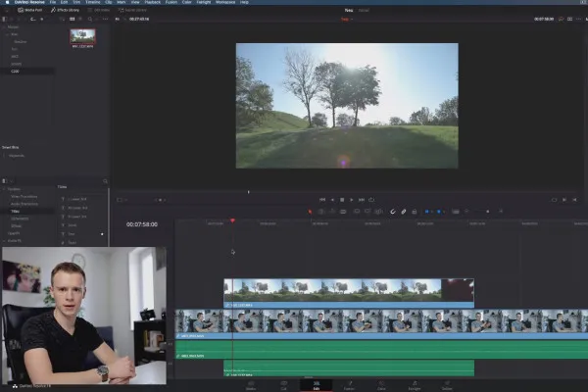Expand the Audio FX category
Screen dimensions: 588x392
click(4, 240)
